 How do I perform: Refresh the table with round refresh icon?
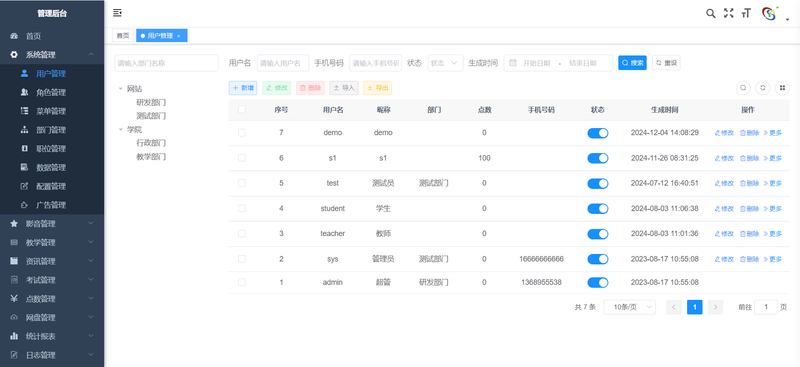click(x=763, y=88)
